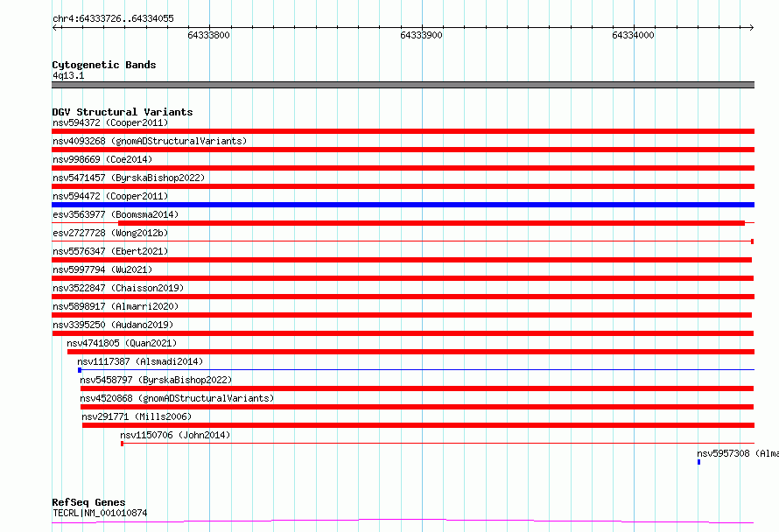The image size is (779, 532).
Task: Click the red end block of esv2727728
Action: click(x=752, y=241)
